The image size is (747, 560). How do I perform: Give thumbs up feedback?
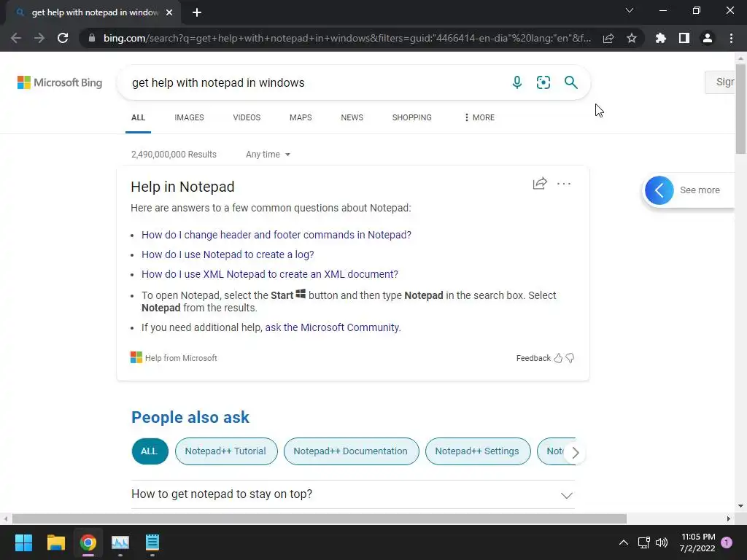click(x=558, y=358)
